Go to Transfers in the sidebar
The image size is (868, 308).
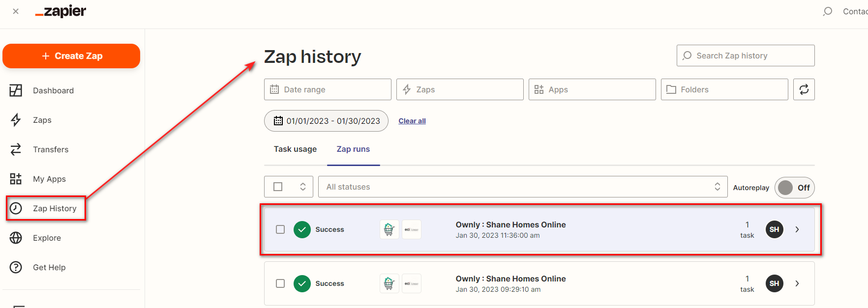tap(51, 149)
